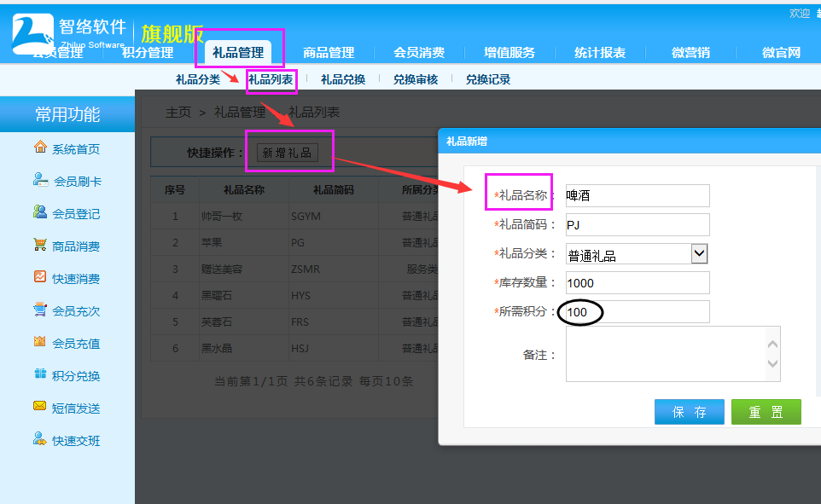
Task: Open the 商品管理 menu tab
Action: click(329, 53)
